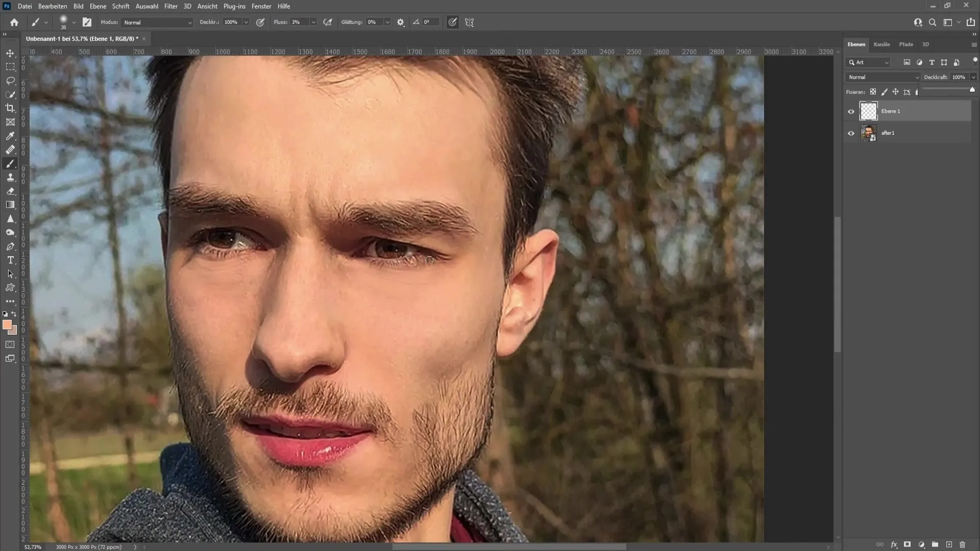
Task: Select the Clone Stamp tool
Action: (x=10, y=177)
